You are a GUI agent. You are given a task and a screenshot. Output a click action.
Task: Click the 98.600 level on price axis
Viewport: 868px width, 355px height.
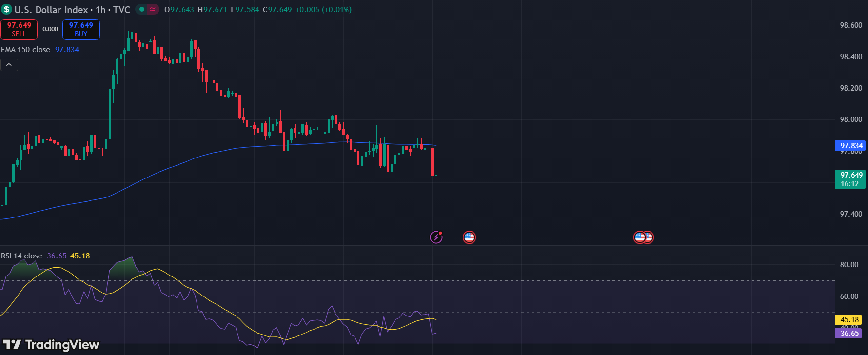tap(850, 25)
